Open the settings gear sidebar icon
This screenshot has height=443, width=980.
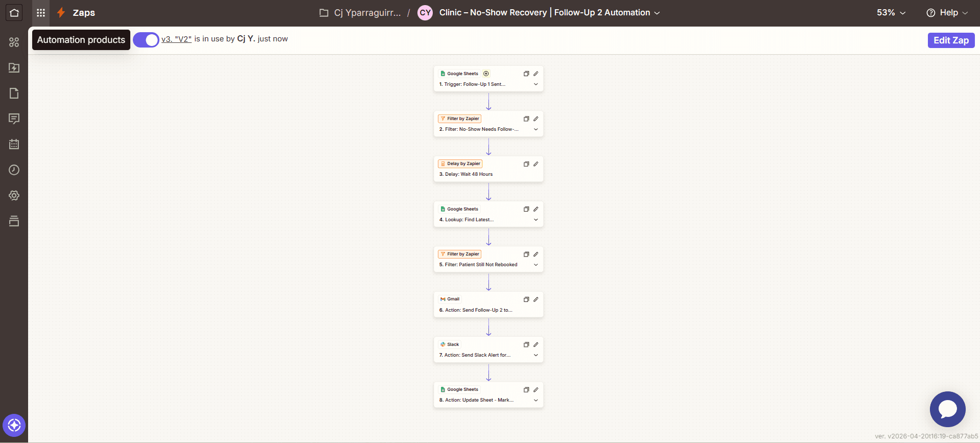14,195
